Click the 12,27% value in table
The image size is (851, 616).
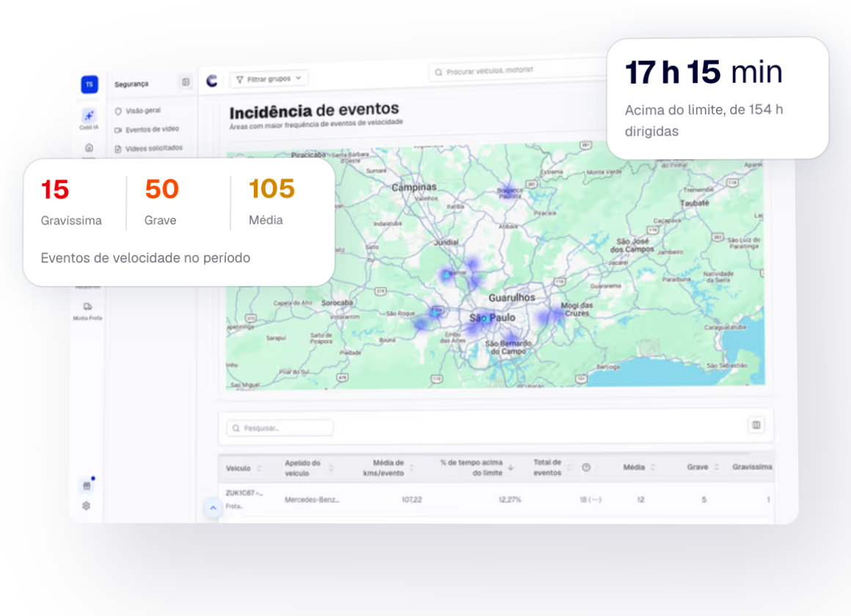click(510, 500)
